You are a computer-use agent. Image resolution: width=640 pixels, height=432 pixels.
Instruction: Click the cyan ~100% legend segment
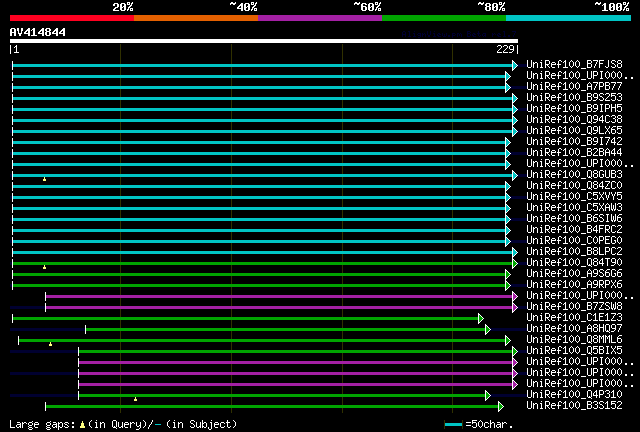click(x=569, y=18)
